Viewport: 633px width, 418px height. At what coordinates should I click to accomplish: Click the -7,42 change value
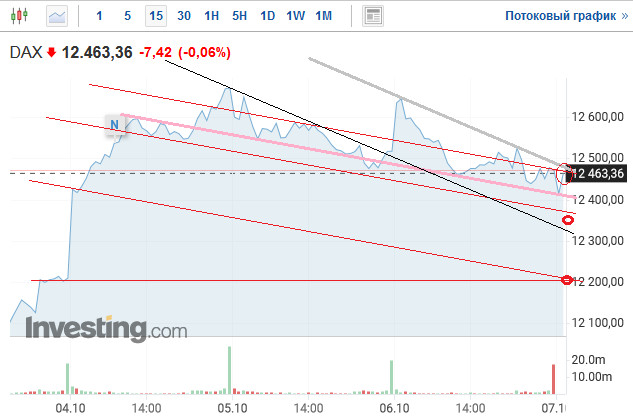[155, 53]
